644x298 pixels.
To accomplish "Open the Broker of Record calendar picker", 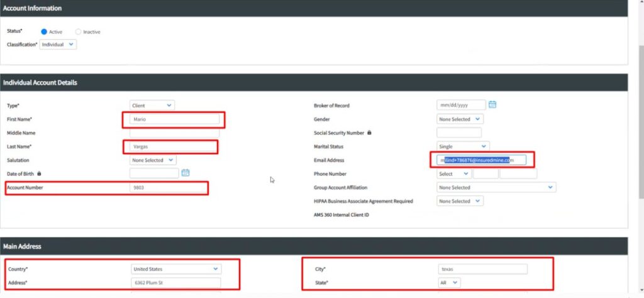I will (x=492, y=104).
